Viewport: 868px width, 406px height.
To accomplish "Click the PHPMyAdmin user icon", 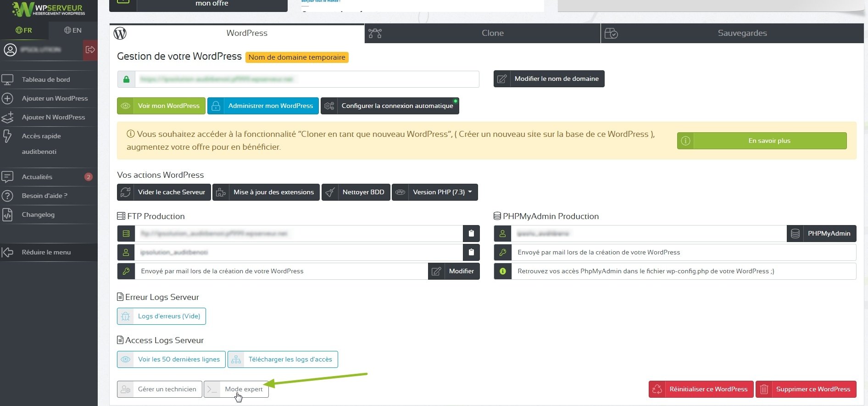I will pyautogui.click(x=503, y=233).
